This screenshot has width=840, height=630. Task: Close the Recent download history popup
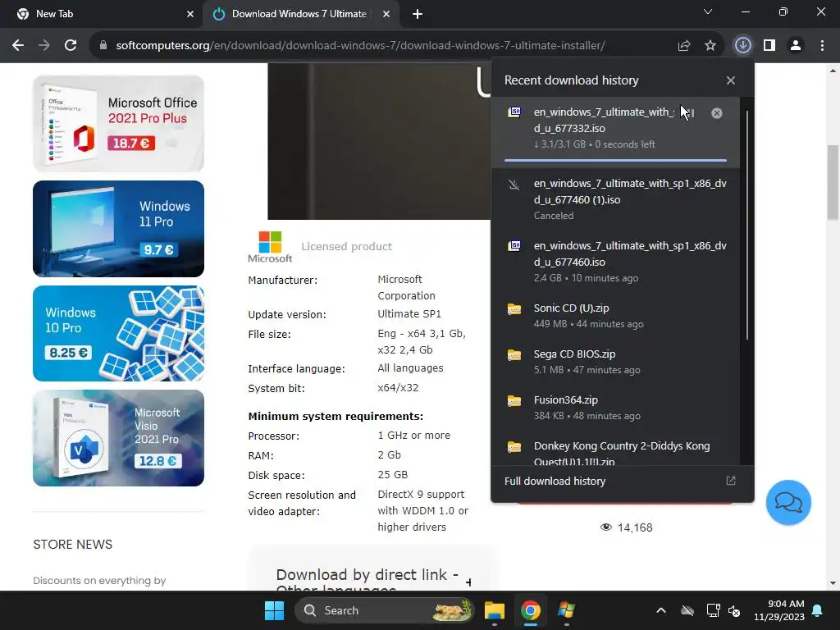click(731, 80)
